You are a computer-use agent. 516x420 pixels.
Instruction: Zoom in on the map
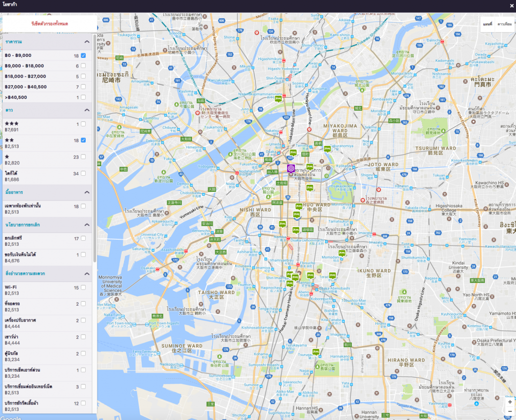click(x=509, y=402)
